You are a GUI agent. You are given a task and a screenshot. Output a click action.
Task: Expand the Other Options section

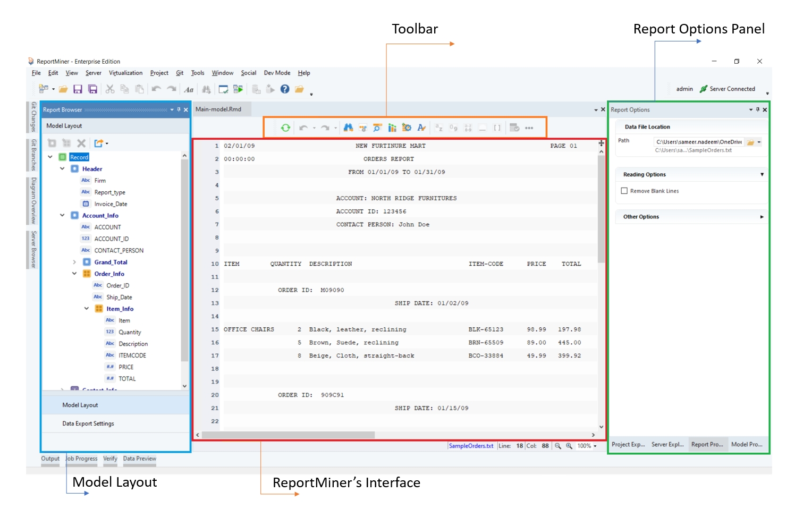pyautogui.click(x=762, y=217)
